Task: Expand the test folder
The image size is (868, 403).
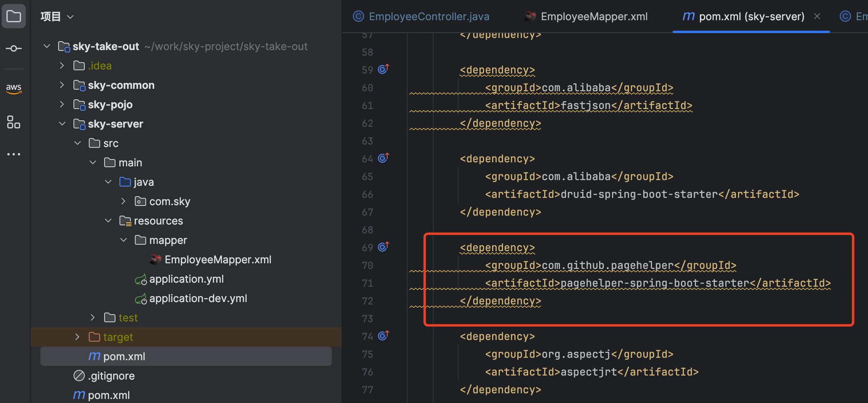Action: 93,317
